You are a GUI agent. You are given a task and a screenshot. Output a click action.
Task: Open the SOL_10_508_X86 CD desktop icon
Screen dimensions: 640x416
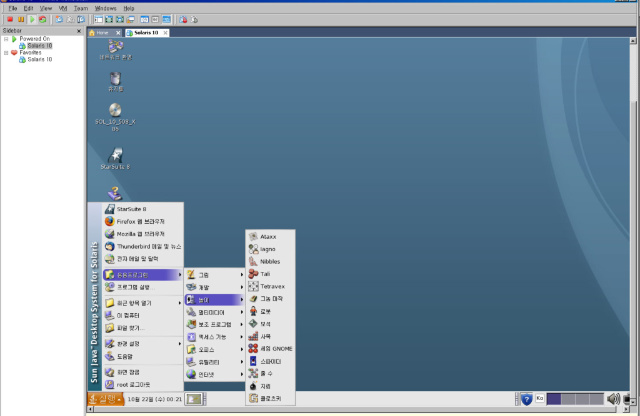tap(115, 117)
